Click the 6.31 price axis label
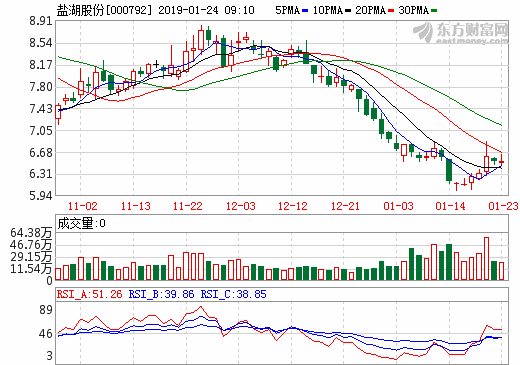 coord(41,174)
